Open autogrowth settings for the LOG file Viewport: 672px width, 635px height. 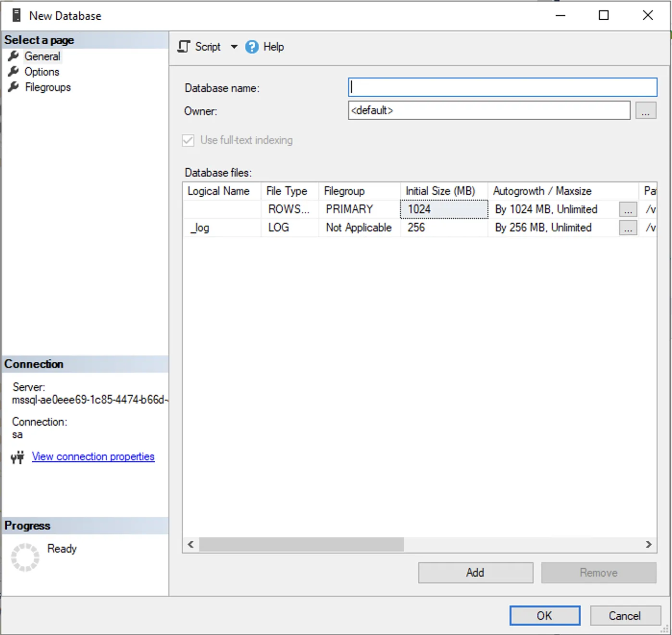pos(628,228)
